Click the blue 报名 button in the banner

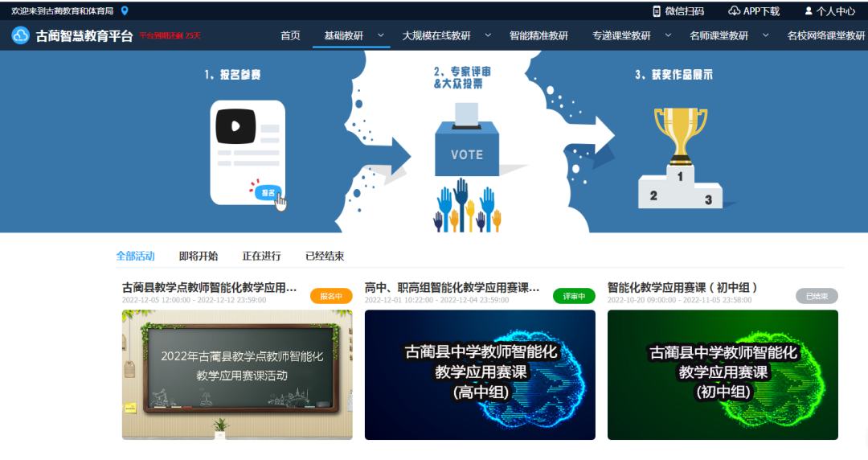click(268, 192)
